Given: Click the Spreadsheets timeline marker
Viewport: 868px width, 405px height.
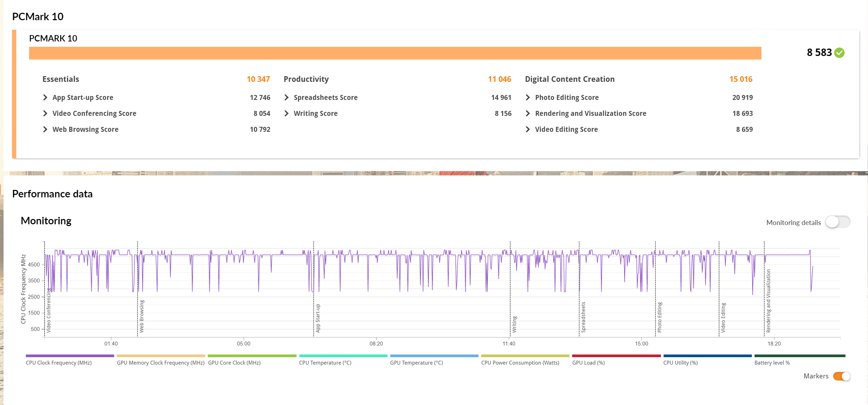Looking at the screenshot, I should 583,317.
